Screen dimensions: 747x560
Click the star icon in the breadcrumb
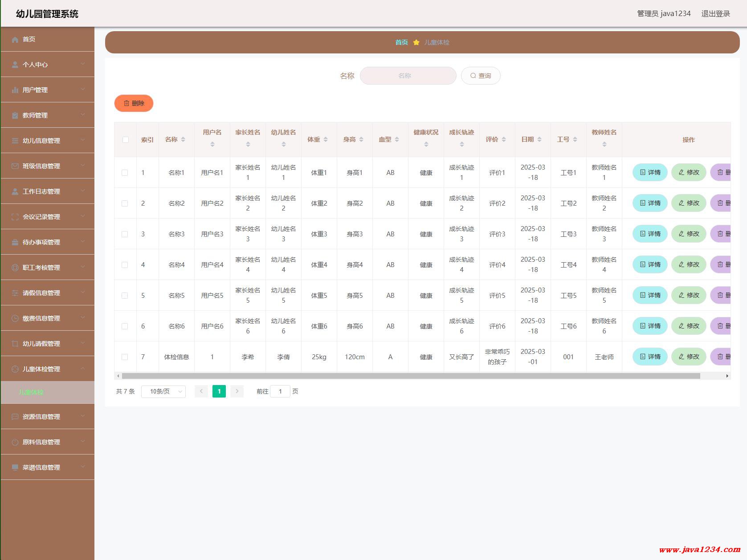(416, 42)
